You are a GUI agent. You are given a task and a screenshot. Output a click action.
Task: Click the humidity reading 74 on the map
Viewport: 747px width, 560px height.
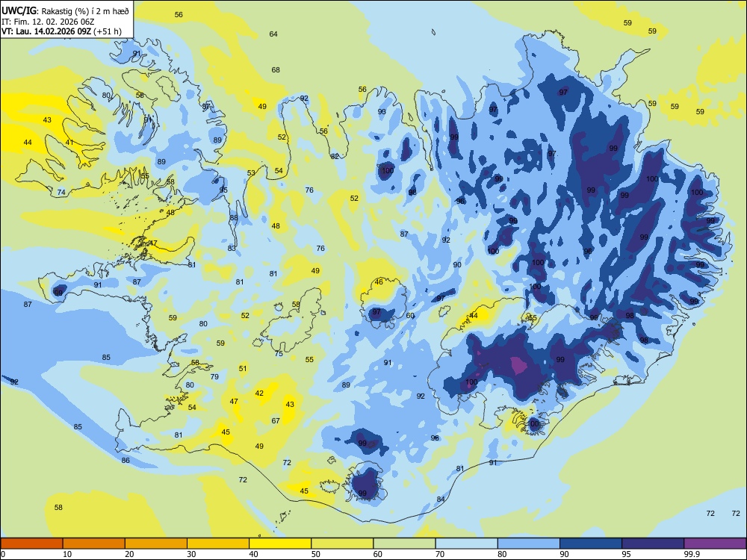[x=61, y=193]
